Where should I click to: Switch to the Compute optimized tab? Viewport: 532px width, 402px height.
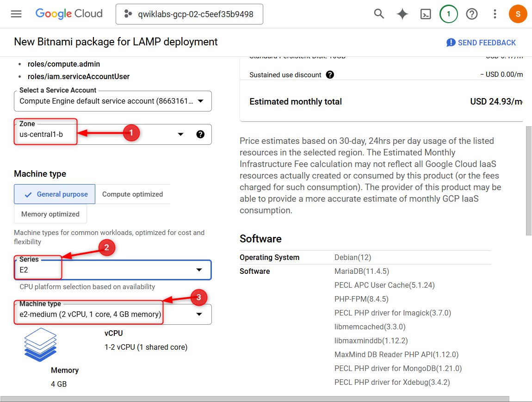pyautogui.click(x=133, y=194)
